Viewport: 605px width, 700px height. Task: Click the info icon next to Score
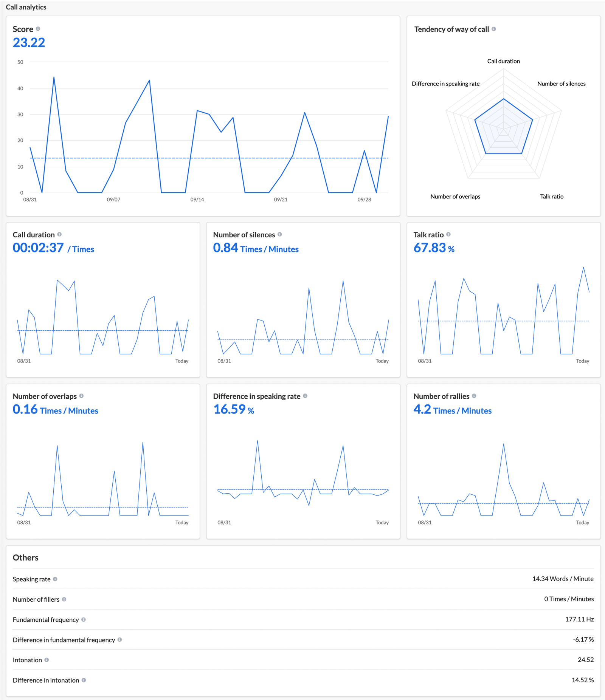(38, 29)
